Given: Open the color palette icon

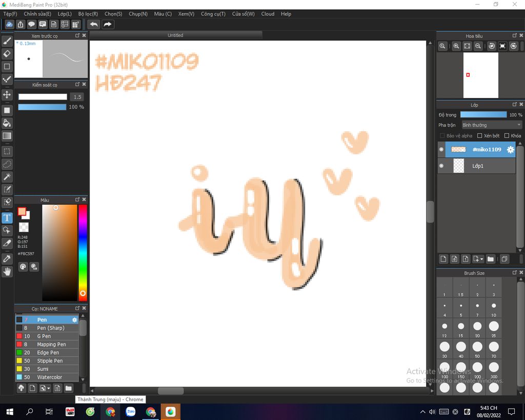Looking at the screenshot, I should click(23, 267).
